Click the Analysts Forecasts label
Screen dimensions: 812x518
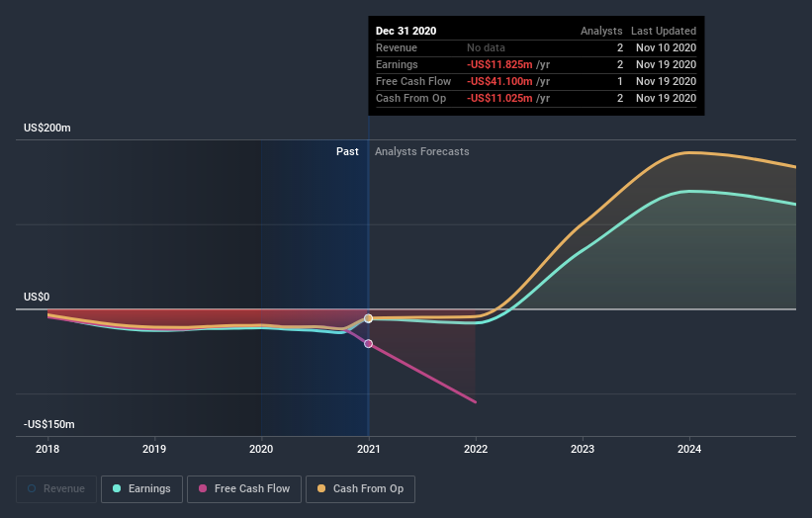422,151
